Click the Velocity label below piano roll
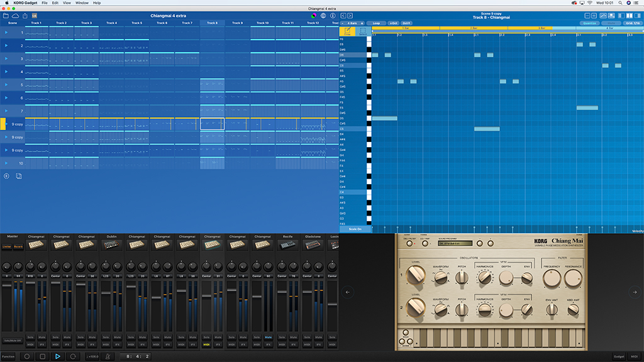Viewport: 644px width, 362px height. pos(638,231)
